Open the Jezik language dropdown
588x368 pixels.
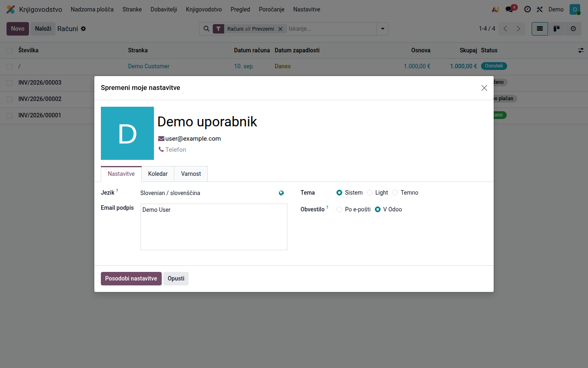click(x=208, y=193)
